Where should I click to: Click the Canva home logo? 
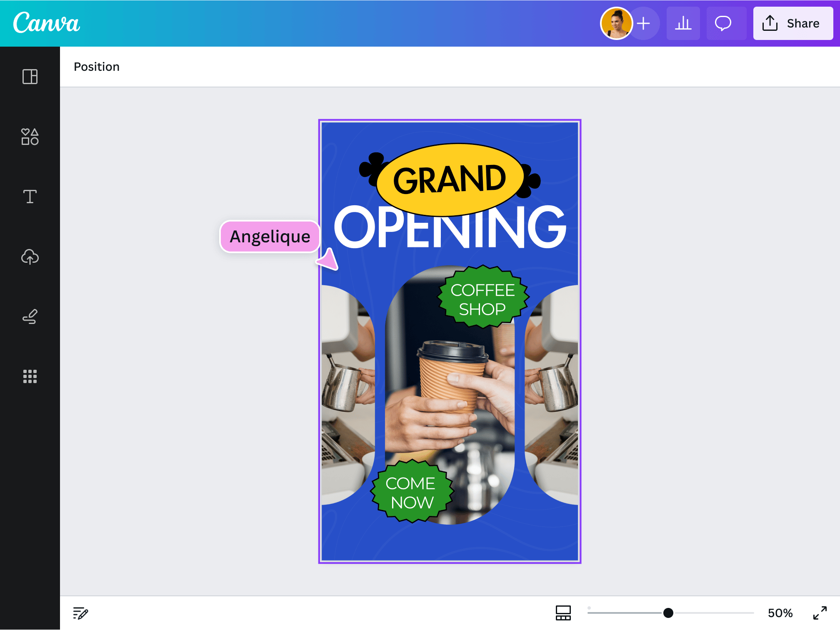(46, 23)
